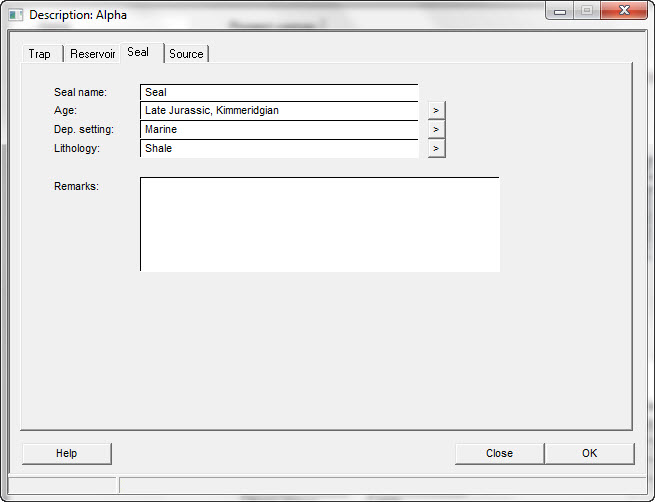Open the Reservoir tab

[x=92, y=54]
